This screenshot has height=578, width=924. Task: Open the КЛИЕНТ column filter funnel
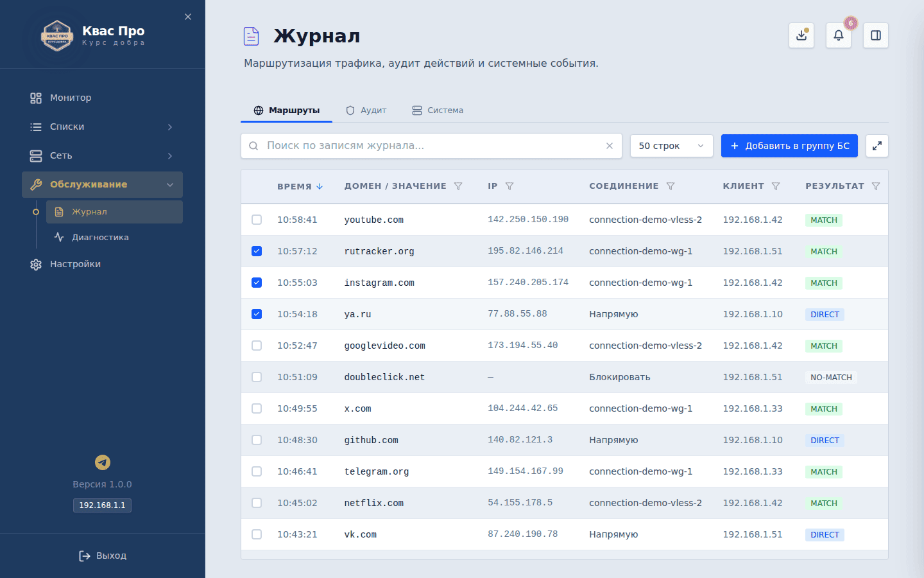coord(776,186)
